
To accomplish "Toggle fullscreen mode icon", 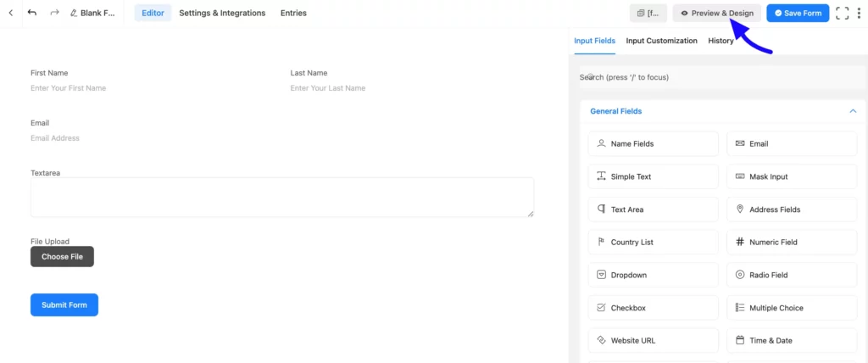I will (843, 13).
